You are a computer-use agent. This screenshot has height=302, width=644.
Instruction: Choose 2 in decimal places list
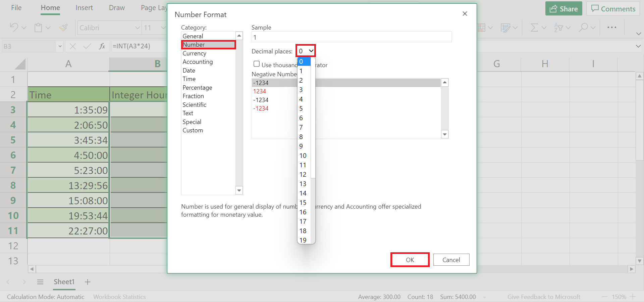pos(301,80)
